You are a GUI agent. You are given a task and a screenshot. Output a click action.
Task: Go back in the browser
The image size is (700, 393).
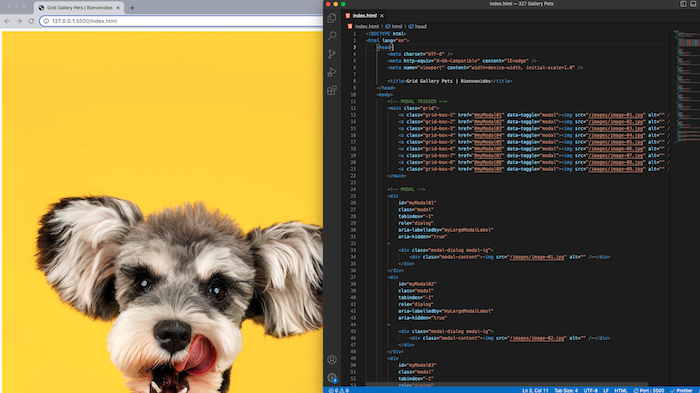[x=7, y=21]
